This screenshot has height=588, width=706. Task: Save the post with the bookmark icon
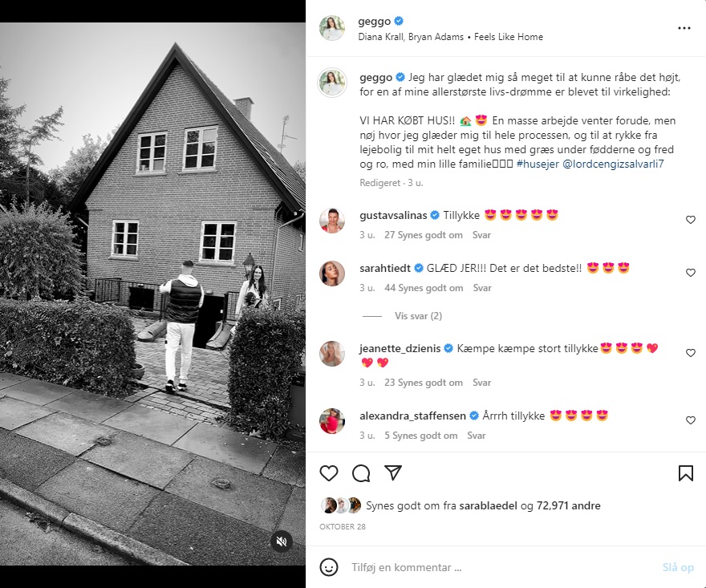tap(686, 473)
